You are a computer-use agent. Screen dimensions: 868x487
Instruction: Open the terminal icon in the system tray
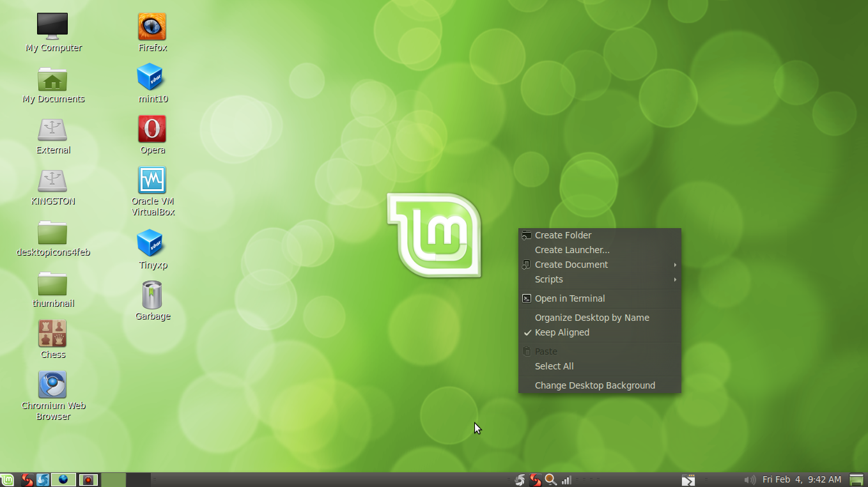[x=688, y=479]
